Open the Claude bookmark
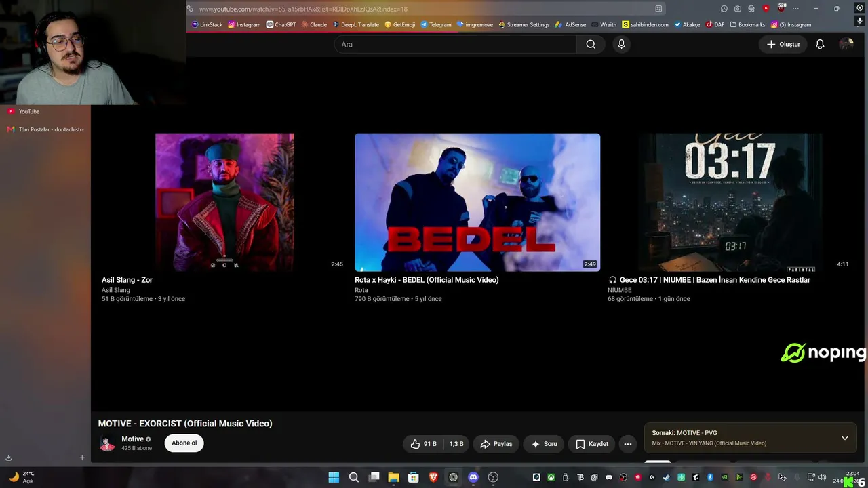 pyautogui.click(x=314, y=25)
